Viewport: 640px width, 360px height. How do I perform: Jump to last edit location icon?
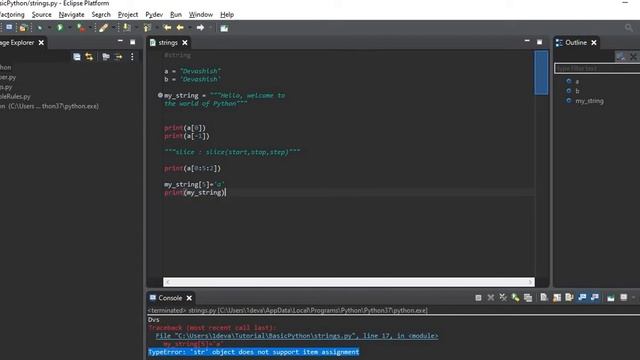(x=167, y=28)
